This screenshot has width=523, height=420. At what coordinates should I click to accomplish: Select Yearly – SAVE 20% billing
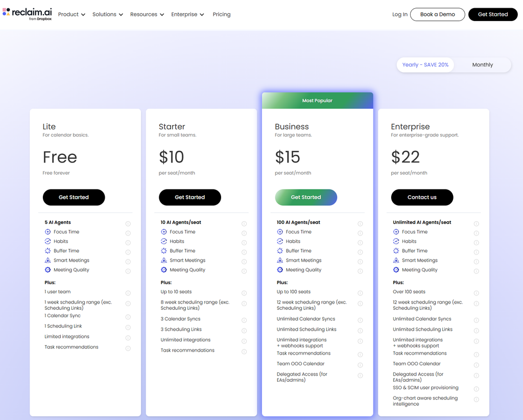[x=425, y=65]
